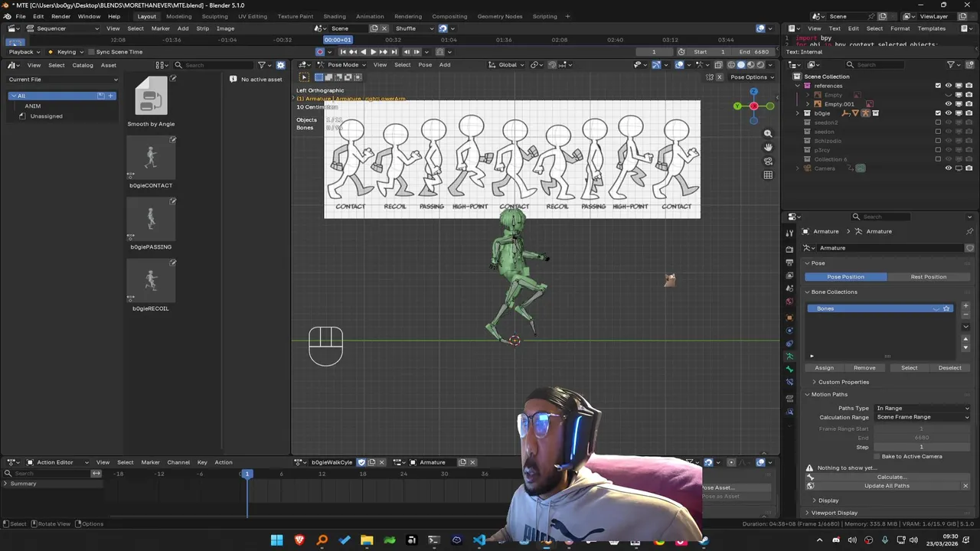The image size is (980, 551).
Task: Toggle Camera eye visibility in outliner
Action: tap(949, 168)
